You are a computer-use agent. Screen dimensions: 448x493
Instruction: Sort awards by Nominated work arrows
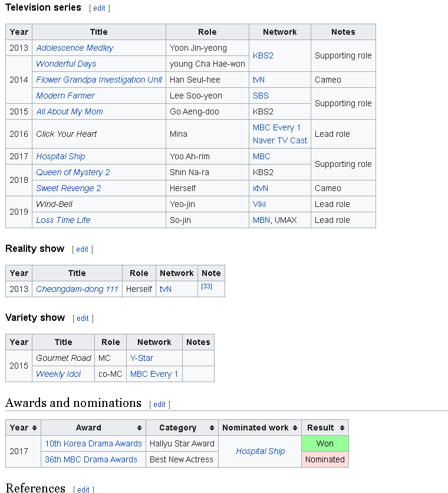coord(295,428)
